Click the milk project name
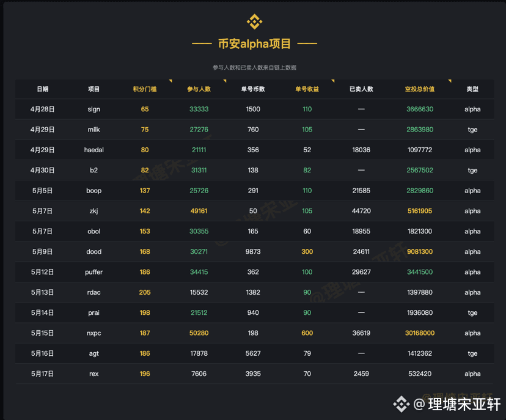 (x=94, y=130)
